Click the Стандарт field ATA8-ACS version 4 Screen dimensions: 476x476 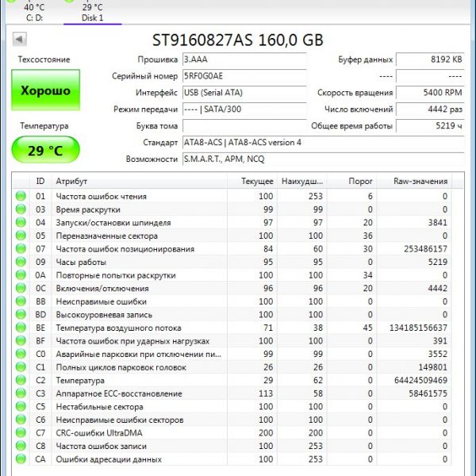[324, 142]
